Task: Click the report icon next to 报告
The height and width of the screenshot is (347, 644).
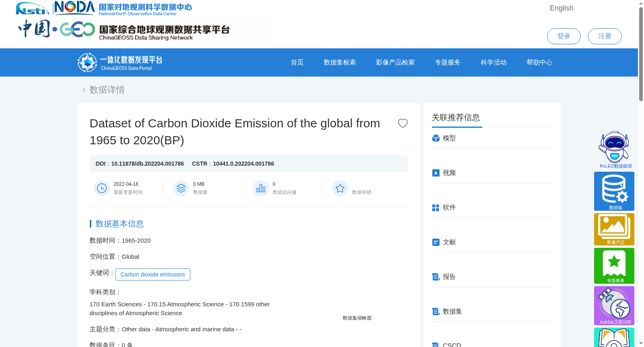Action: tap(436, 277)
